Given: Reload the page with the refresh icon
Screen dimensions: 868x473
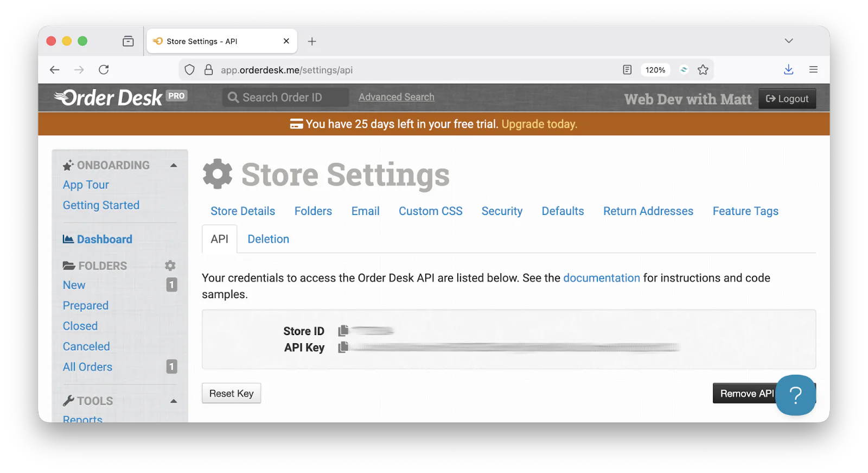Looking at the screenshot, I should tap(104, 70).
